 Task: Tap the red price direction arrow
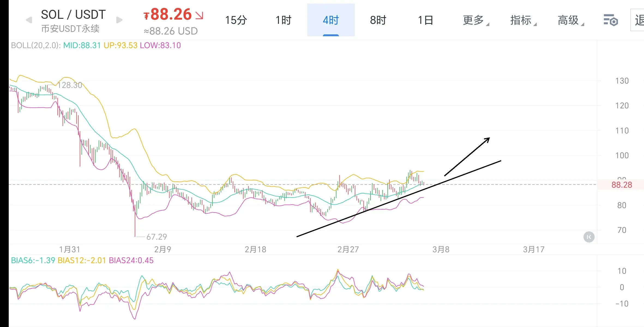[200, 15]
